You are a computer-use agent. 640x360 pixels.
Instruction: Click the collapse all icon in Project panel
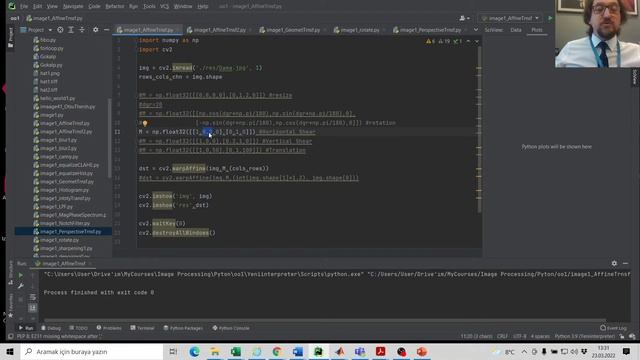coord(82,30)
